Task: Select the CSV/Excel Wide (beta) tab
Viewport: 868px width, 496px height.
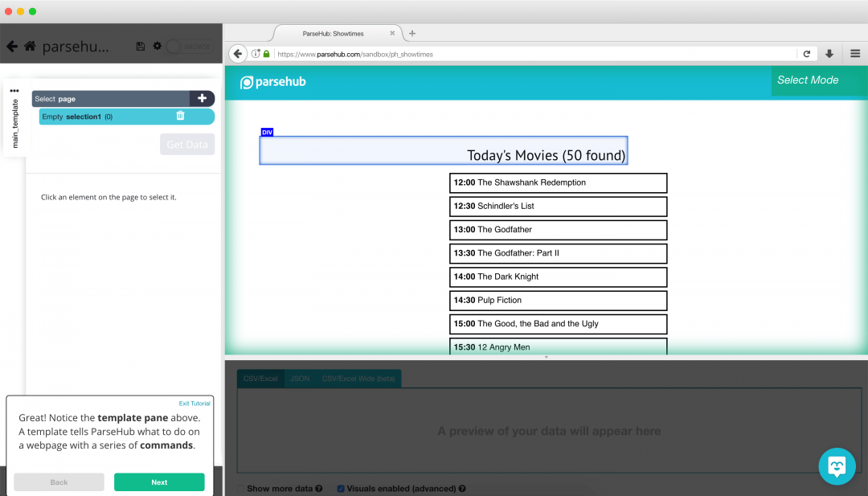Action: click(358, 378)
